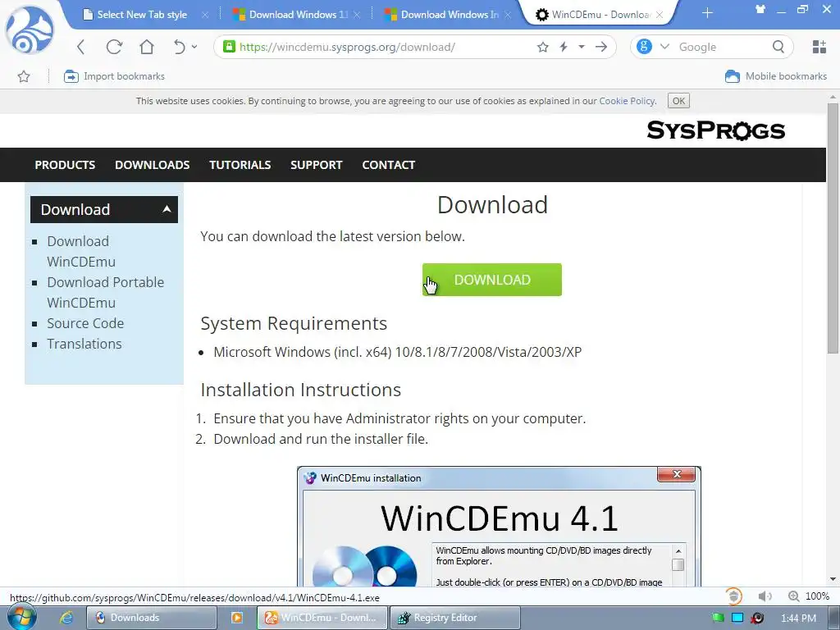840x630 pixels.
Task: Switch to the Downloads taskbar window
Action: tap(152, 618)
